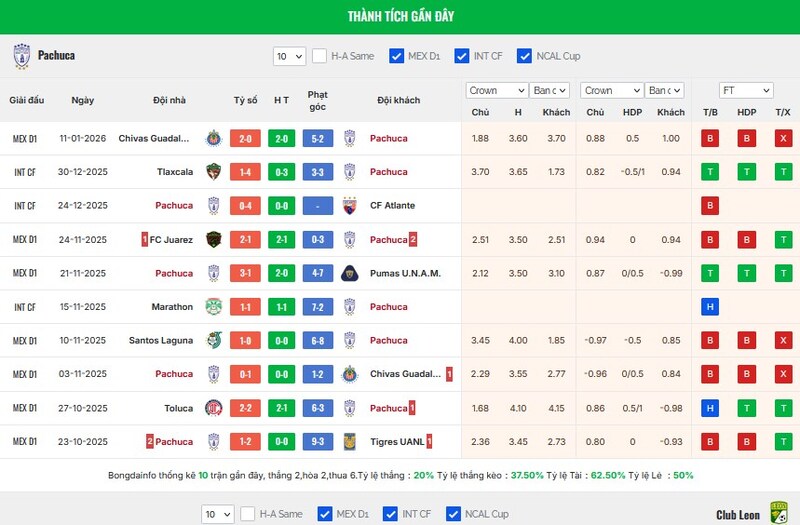The width and height of the screenshot is (800, 525).
Task: Enable the top H-A Same checkbox
Action: [320, 56]
